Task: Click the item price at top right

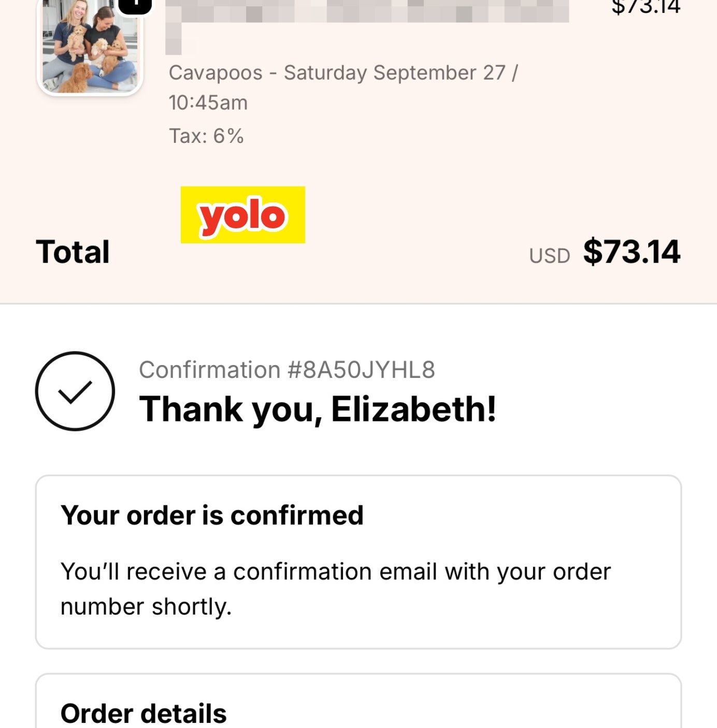Action: coord(646,7)
